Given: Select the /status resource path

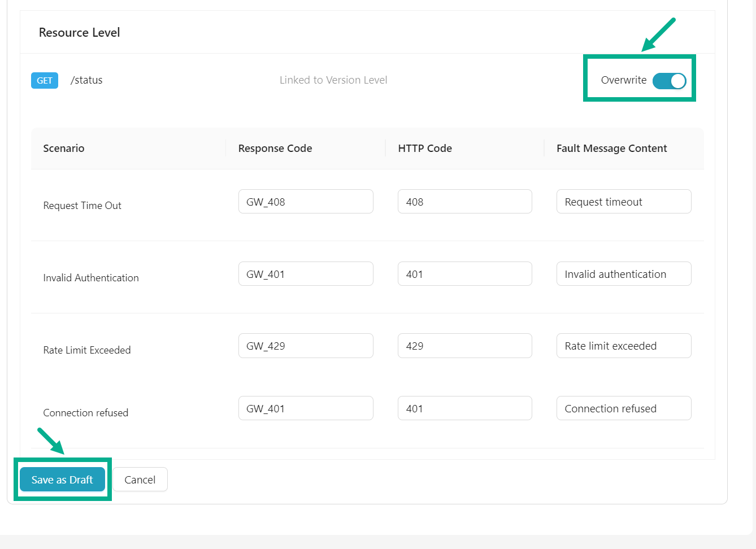Looking at the screenshot, I should 86,80.
